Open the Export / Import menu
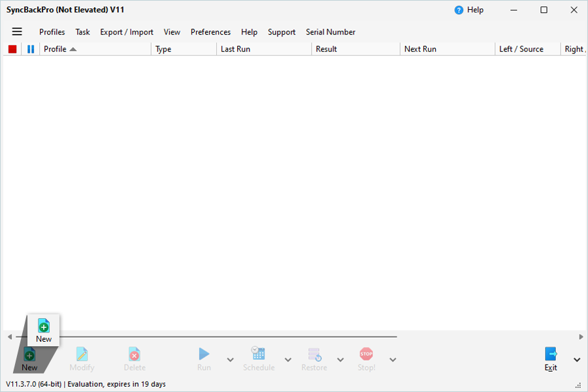 [127, 32]
